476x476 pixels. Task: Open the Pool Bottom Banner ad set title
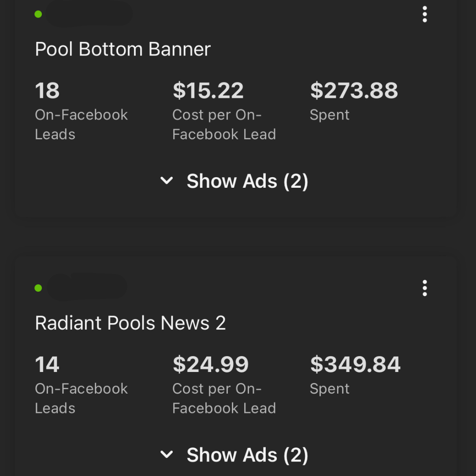click(x=123, y=49)
